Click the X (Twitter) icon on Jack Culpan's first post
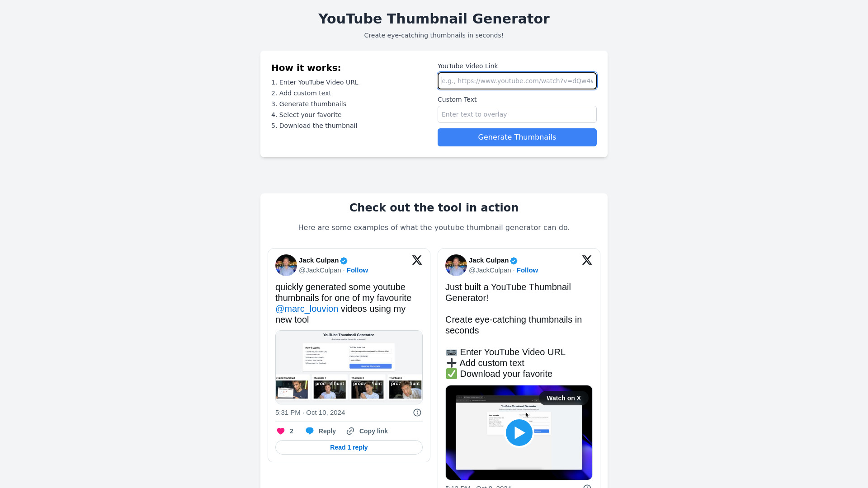Viewport: 868px width, 488px height. coord(417,260)
